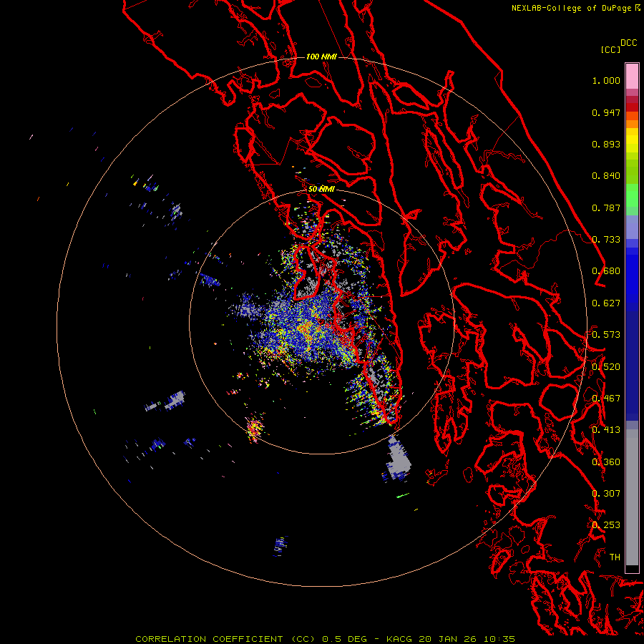
Task: Click the 0.840 color scale value
Action: click(x=606, y=176)
